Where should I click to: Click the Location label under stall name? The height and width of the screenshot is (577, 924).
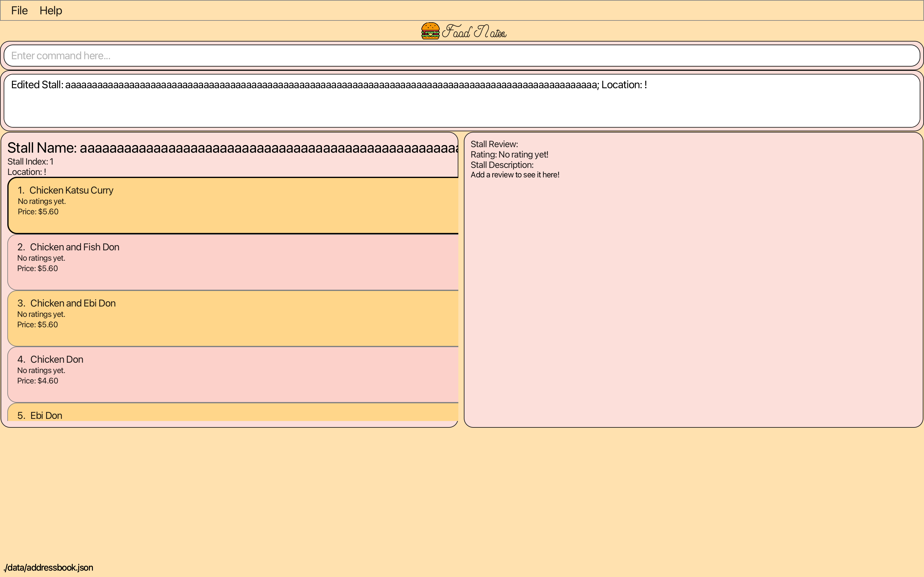[27, 172]
